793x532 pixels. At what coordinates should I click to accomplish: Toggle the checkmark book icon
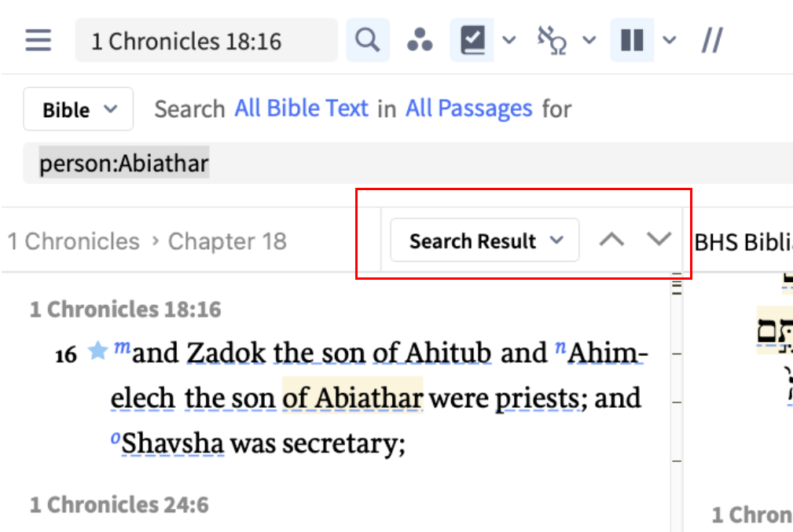pos(472,40)
